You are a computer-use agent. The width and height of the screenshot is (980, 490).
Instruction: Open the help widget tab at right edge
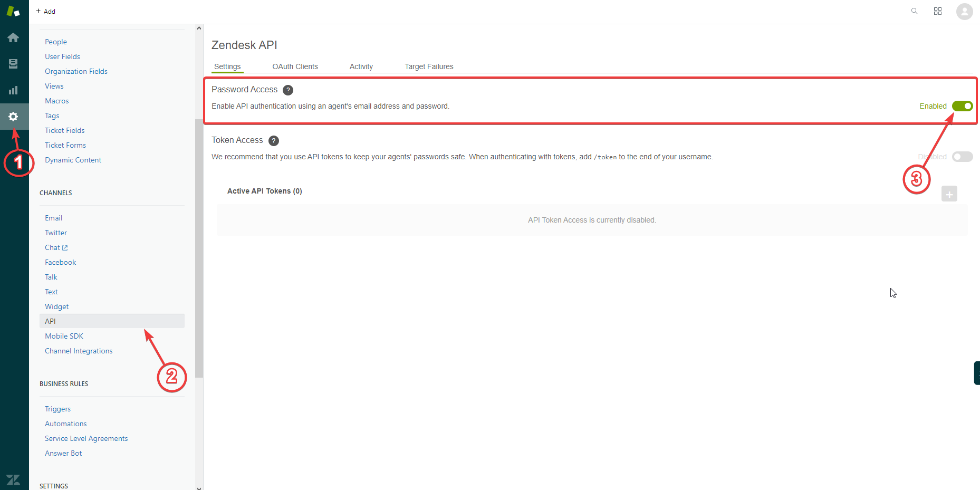click(977, 373)
